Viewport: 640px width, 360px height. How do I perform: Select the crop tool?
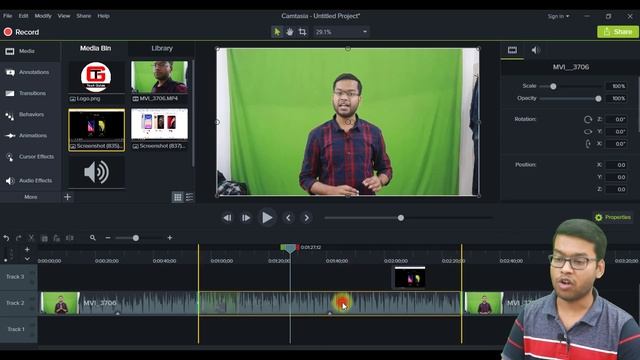click(302, 32)
